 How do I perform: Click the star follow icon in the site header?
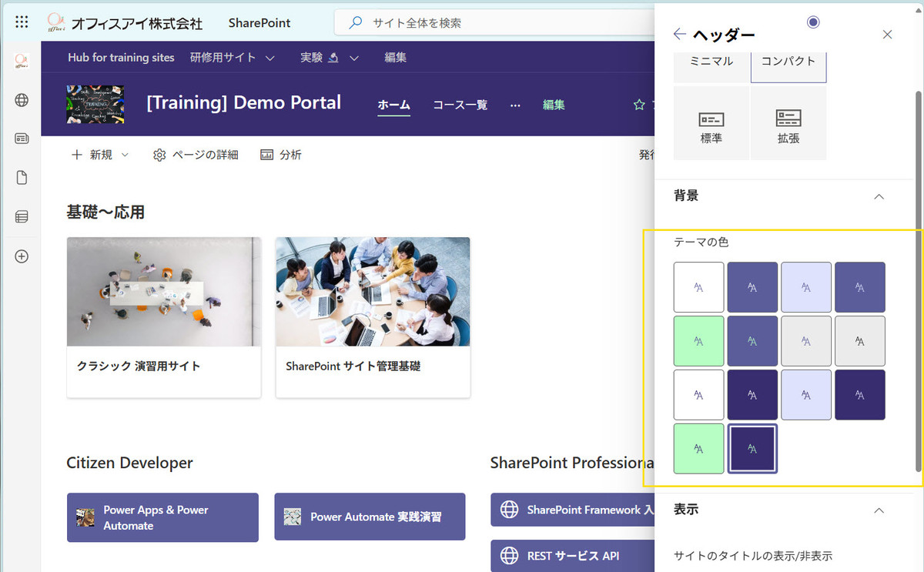click(x=639, y=105)
